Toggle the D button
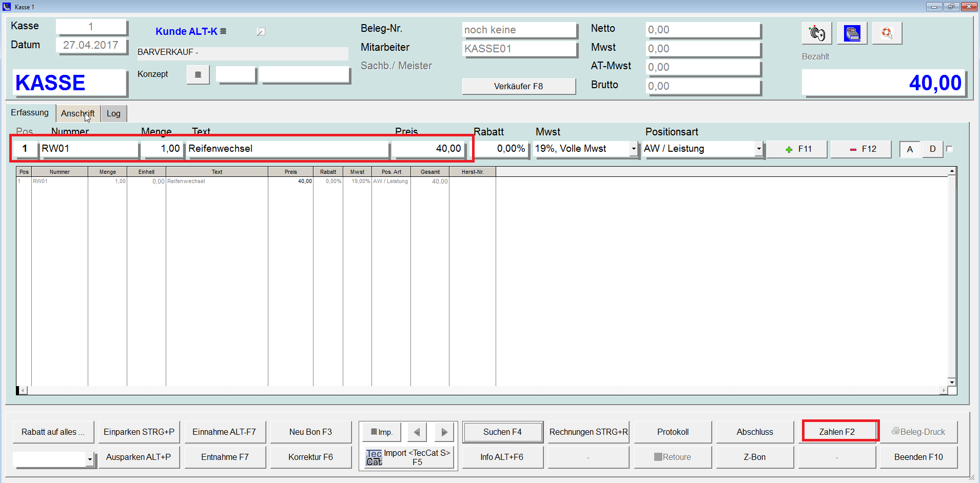 (x=932, y=149)
